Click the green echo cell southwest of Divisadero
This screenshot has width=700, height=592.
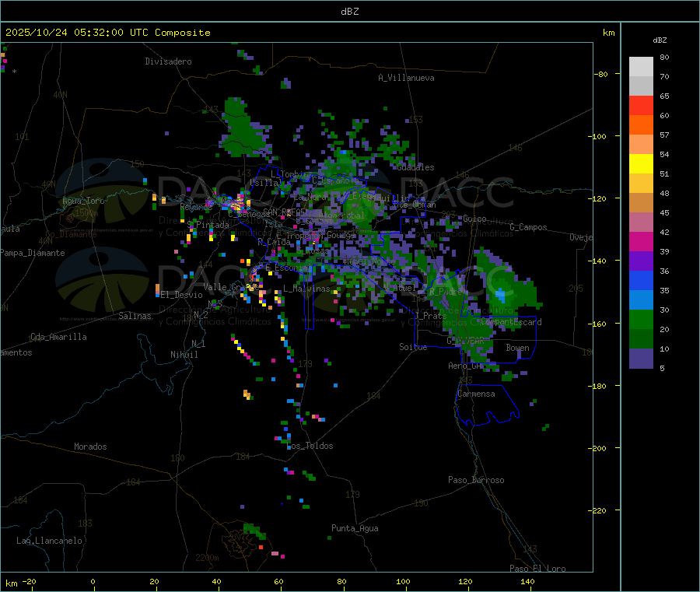point(243,128)
